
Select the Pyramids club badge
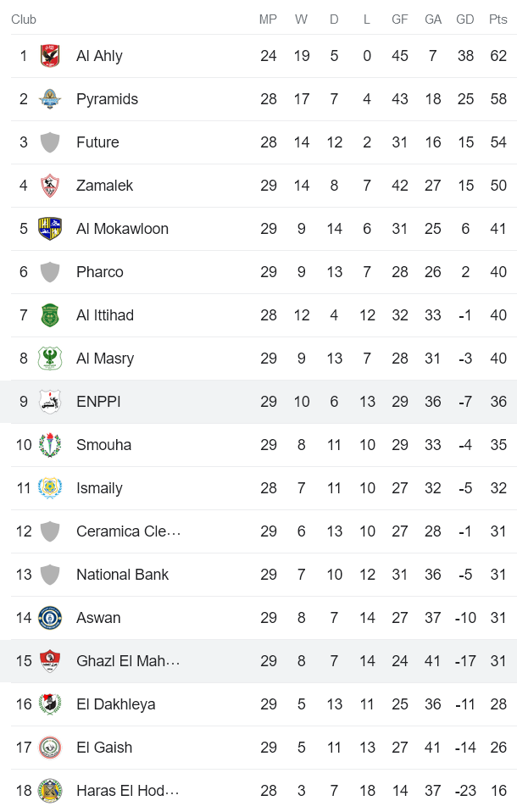[50, 98]
